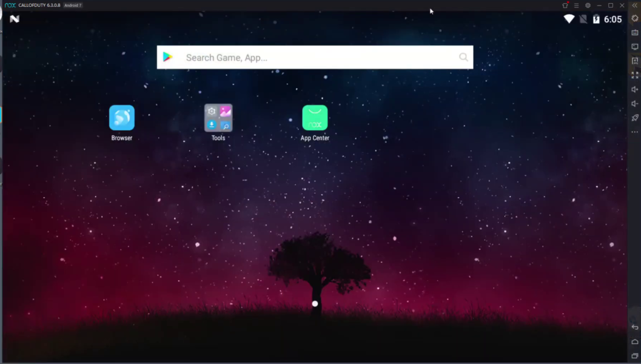Click the 6:05 clock in the status bar
Viewport: 641px width, 364px height.
(613, 19)
